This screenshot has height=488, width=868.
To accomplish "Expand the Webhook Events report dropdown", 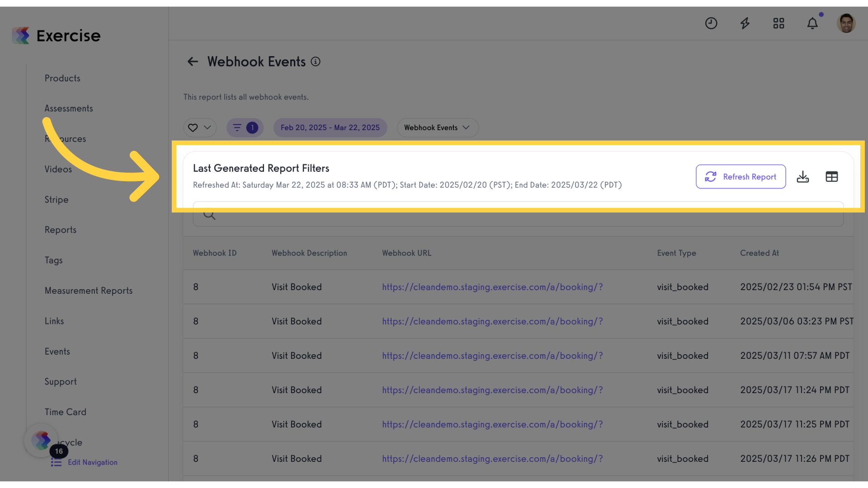I will (x=437, y=127).
